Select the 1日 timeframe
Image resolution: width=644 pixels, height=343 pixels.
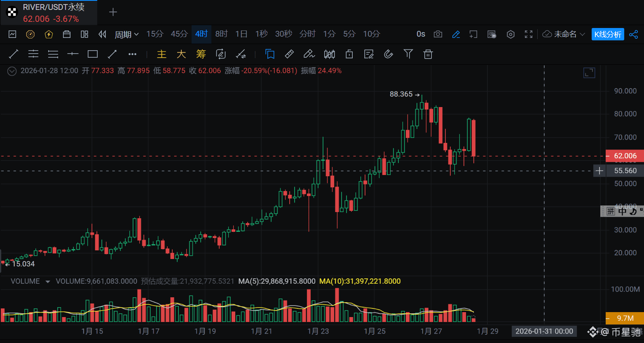[241, 34]
